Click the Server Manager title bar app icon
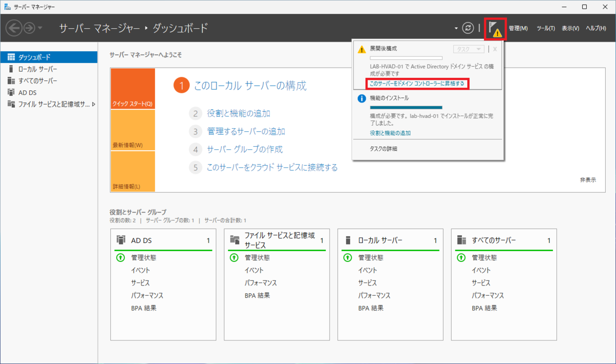Viewport: 616px width, 364px height. (x=7, y=7)
